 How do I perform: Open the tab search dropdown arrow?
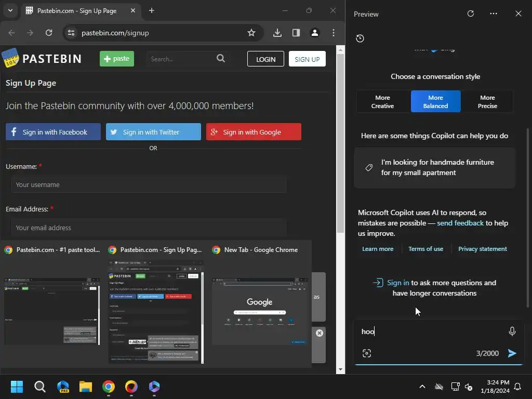(x=10, y=10)
